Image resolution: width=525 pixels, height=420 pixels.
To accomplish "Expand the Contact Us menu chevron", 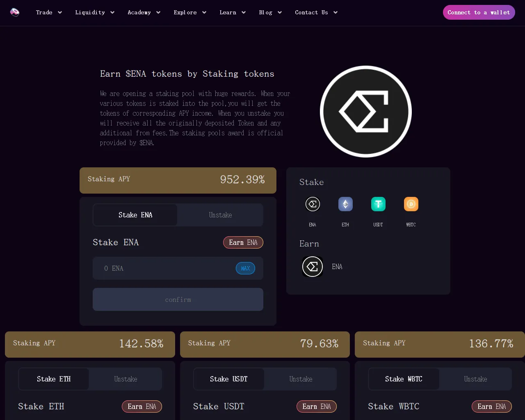I will tap(336, 12).
